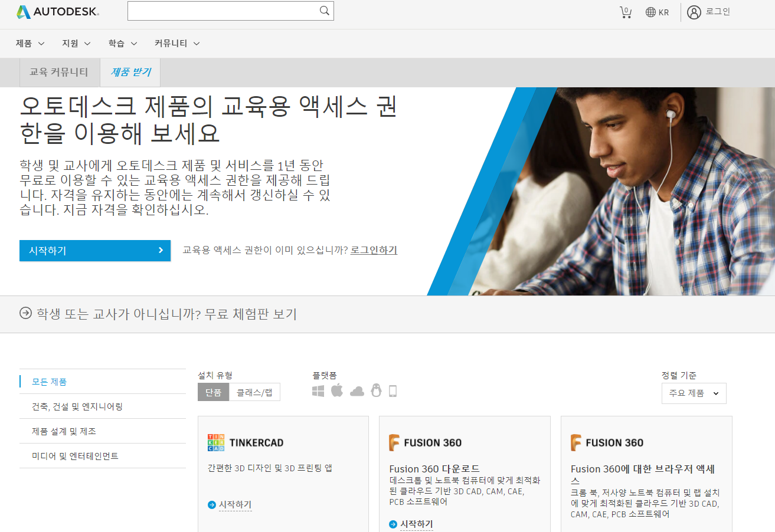Click the Fusion 360 다운로드 title
The height and width of the screenshot is (532, 775).
tap(434, 469)
